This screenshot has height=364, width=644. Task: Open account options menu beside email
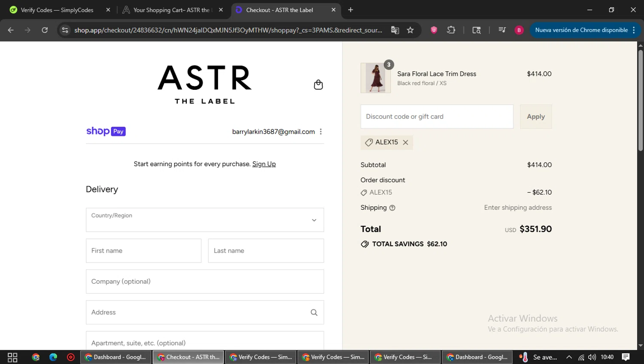[321, 132]
